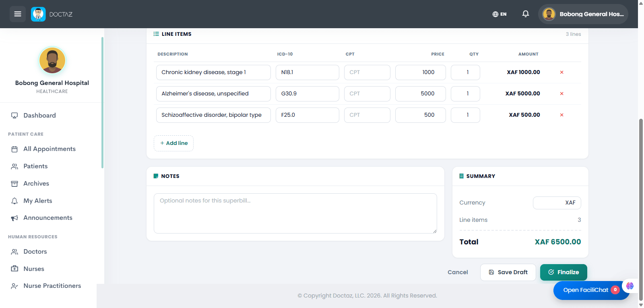Click the price field showing 5000
Screen dimensions: 644x308
pyautogui.click(x=421, y=94)
